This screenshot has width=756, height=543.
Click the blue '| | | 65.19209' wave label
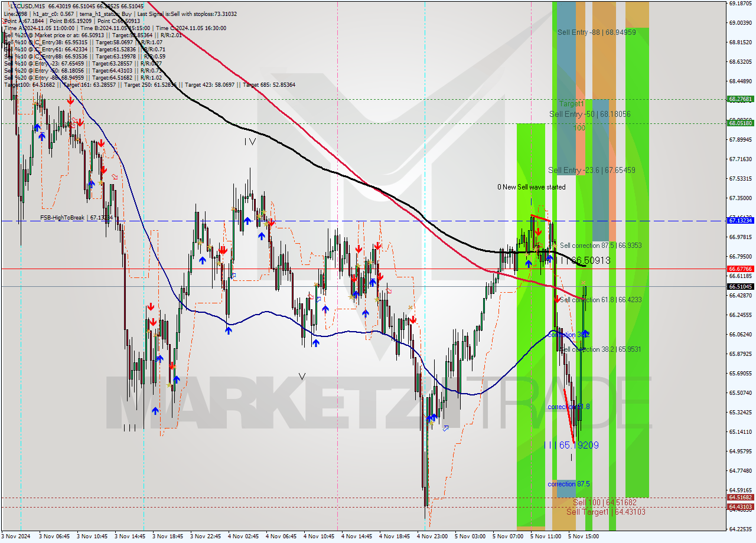tap(571, 445)
